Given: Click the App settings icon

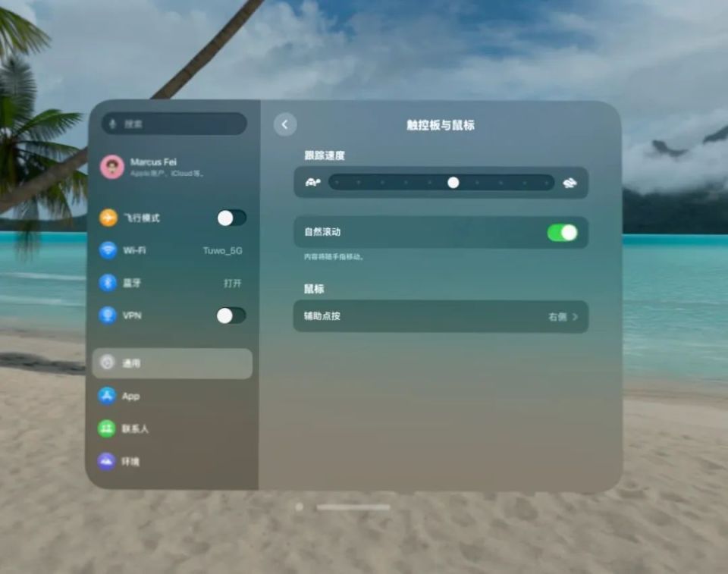Looking at the screenshot, I should click(x=107, y=396).
